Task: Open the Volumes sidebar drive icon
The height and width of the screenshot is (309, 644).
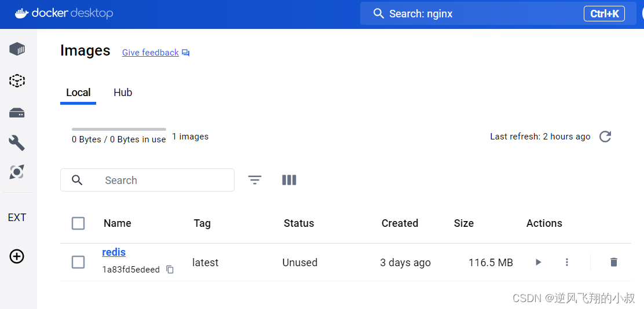Action: click(x=17, y=113)
